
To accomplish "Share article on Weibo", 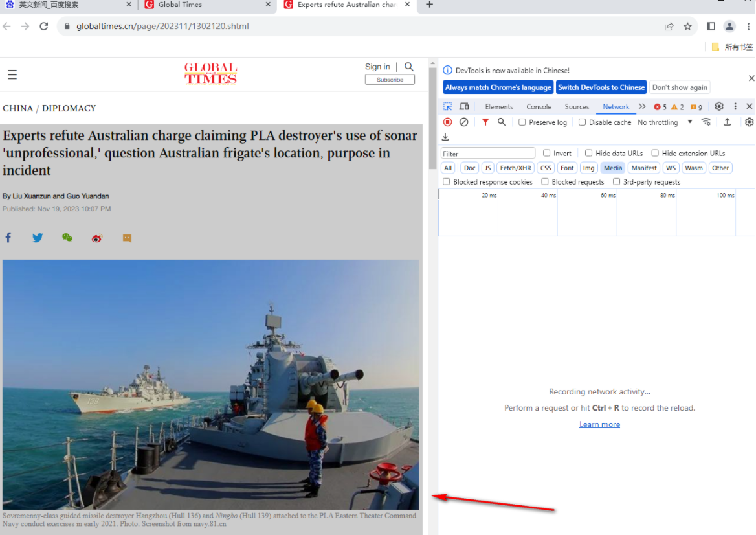I will tap(97, 238).
